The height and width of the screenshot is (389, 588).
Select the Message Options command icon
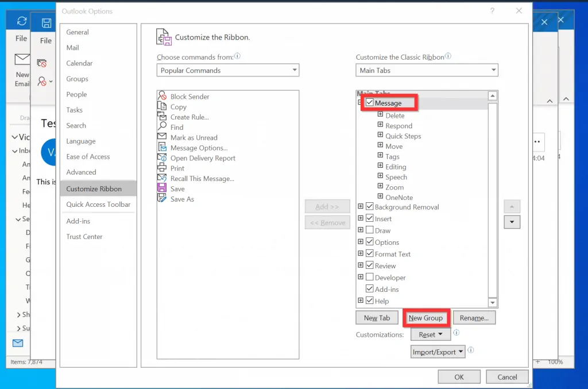point(162,147)
